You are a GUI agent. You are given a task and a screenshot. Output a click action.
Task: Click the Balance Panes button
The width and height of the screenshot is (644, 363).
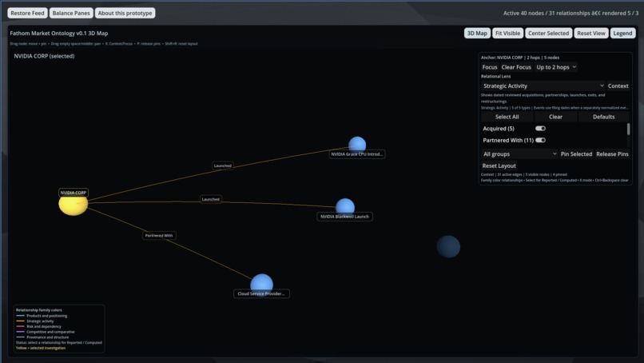click(x=71, y=13)
